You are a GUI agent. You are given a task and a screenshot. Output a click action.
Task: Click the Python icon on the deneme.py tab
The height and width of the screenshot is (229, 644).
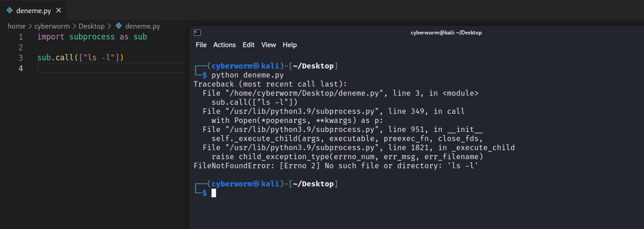coord(10,10)
